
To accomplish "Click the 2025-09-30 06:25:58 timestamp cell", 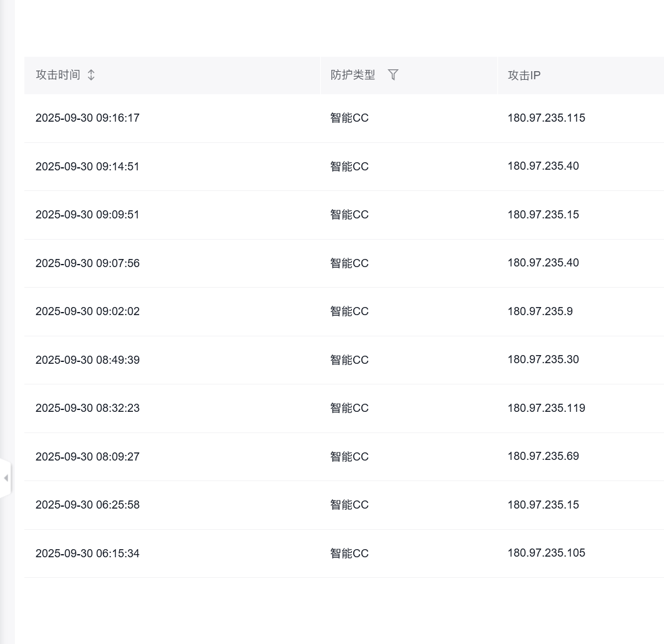I will tap(87, 505).
